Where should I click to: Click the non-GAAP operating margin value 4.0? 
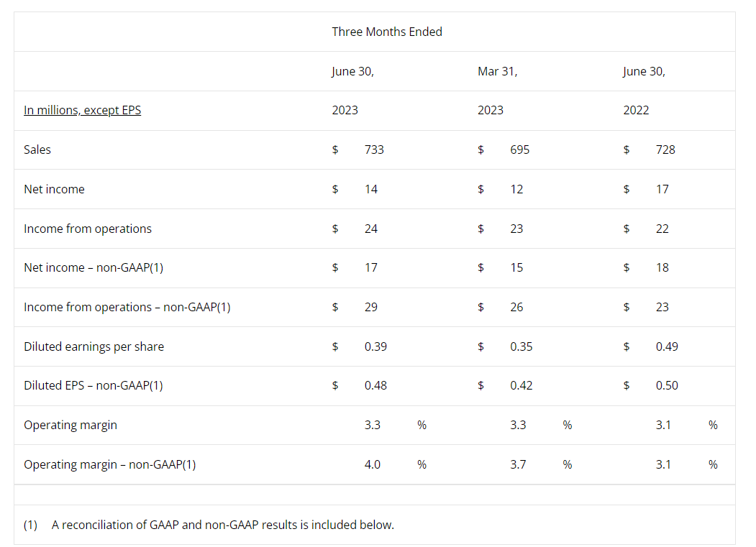pos(373,464)
